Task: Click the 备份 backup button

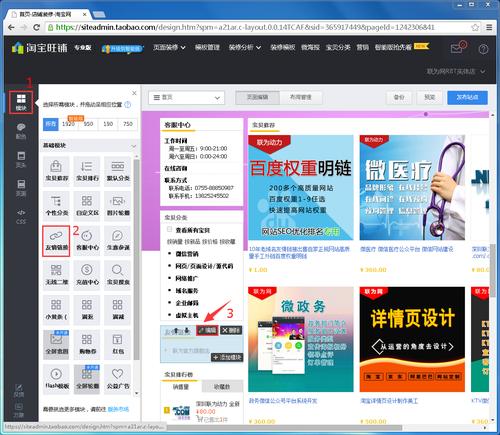Action: (x=399, y=98)
